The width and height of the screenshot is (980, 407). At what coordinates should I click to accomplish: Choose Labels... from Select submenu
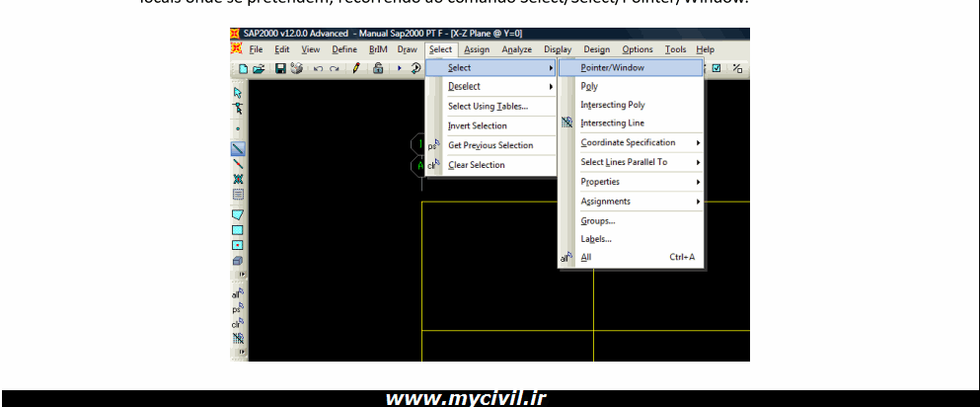[x=632, y=239]
